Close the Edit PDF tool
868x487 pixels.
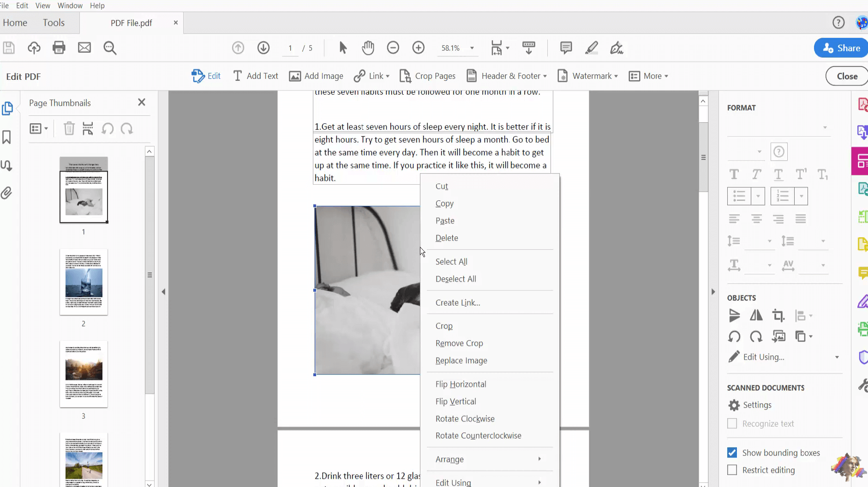[846, 76]
